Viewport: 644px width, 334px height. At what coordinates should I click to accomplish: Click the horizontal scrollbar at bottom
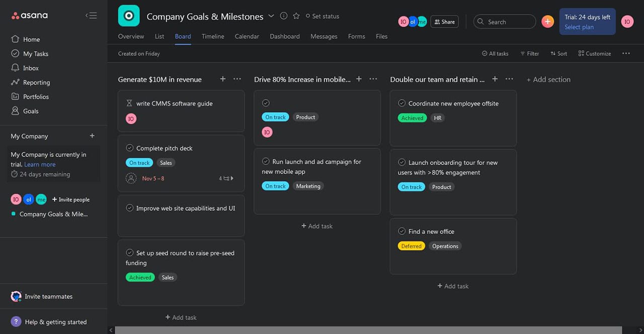(368, 330)
